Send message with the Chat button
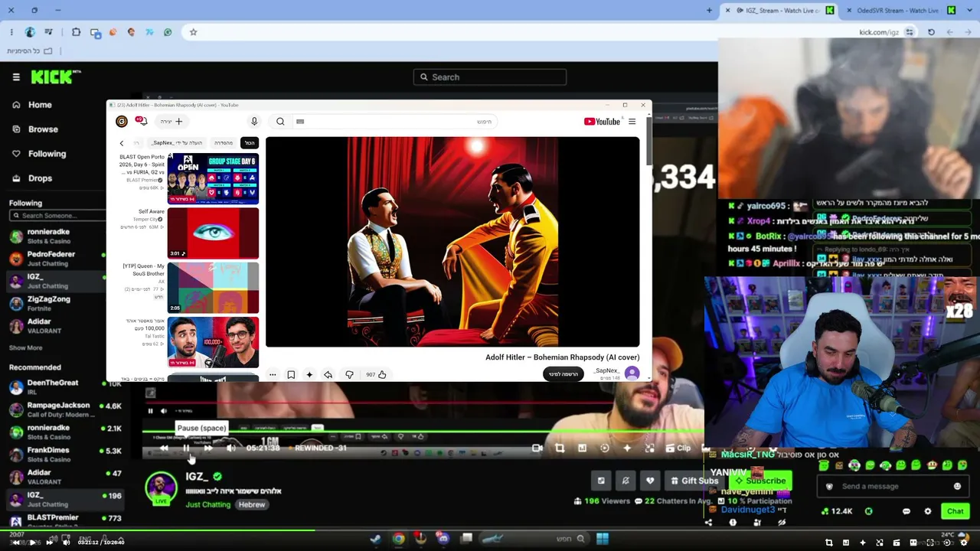Viewport: 980px width, 551px height. pos(955,511)
